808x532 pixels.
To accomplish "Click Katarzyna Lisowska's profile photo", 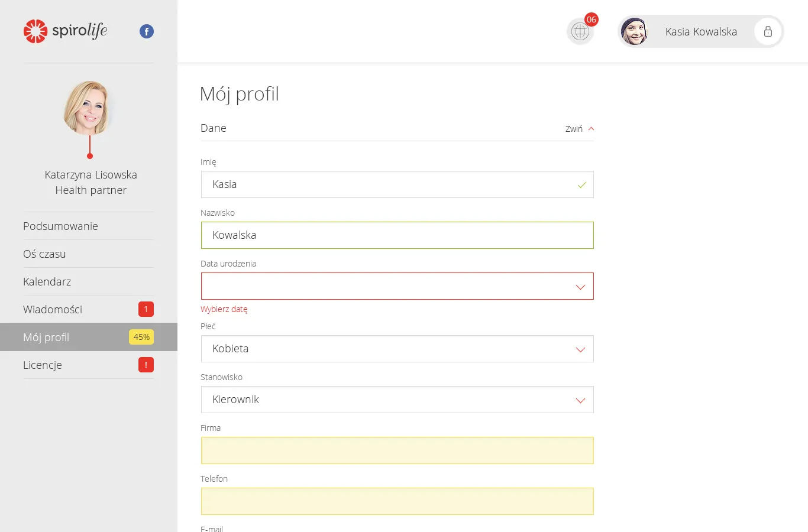I will [x=89, y=108].
